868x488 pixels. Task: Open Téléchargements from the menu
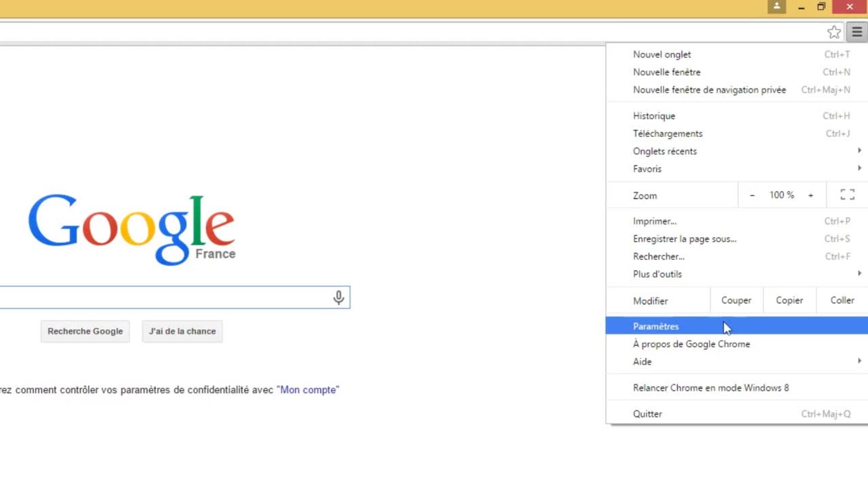[667, 134]
